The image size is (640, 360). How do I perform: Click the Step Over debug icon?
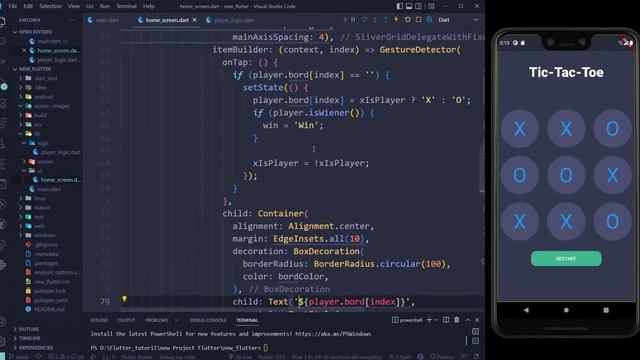tap(364, 20)
